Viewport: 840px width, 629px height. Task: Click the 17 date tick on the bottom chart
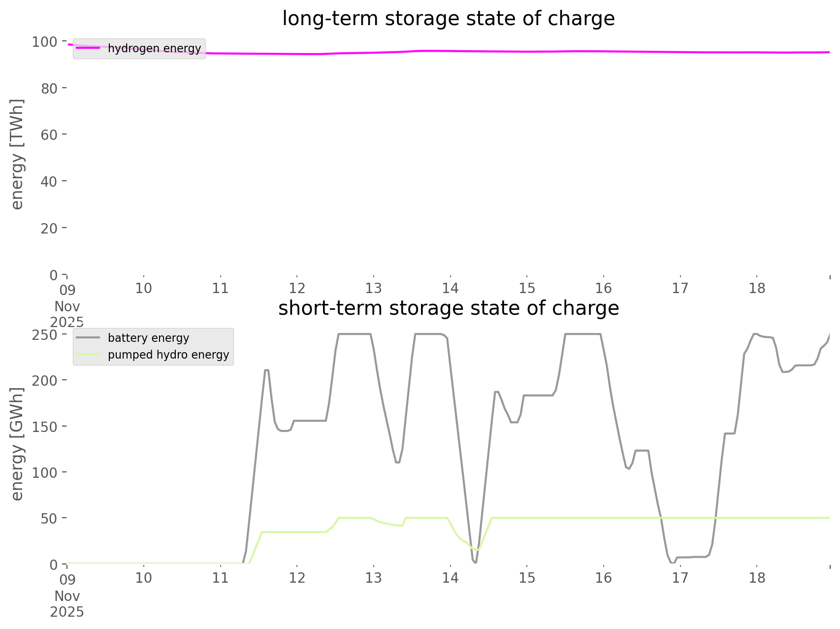pyautogui.click(x=680, y=578)
